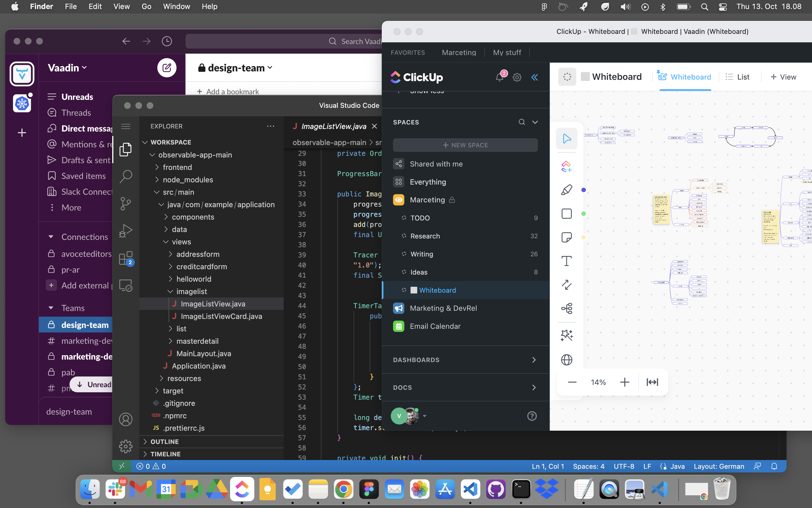Select the mind map tool in whiteboard
Viewport: 812px width, 508px height.
566,308
